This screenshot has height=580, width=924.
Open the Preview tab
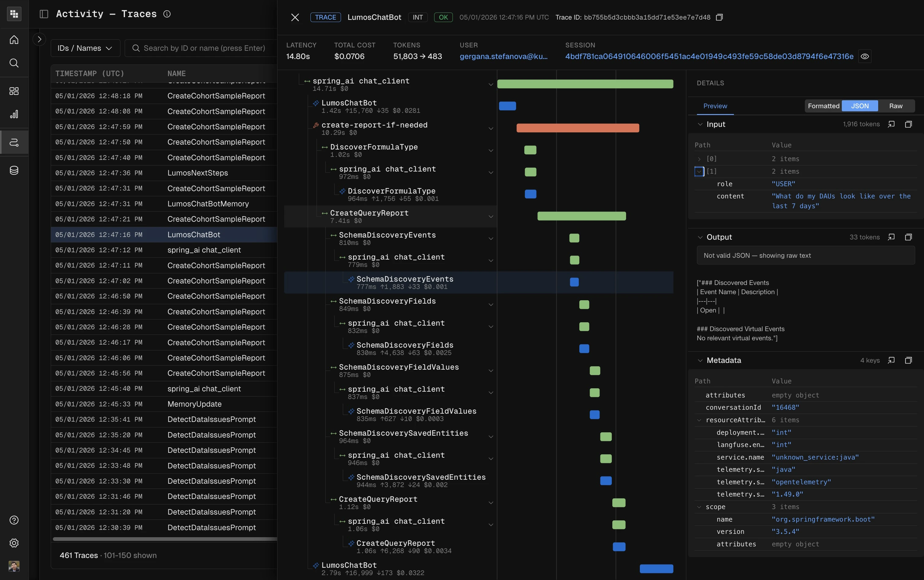pyautogui.click(x=715, y=106)
